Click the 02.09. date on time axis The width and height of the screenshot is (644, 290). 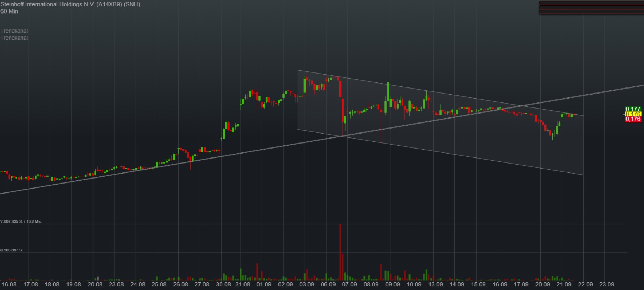(x=286, y=285)
